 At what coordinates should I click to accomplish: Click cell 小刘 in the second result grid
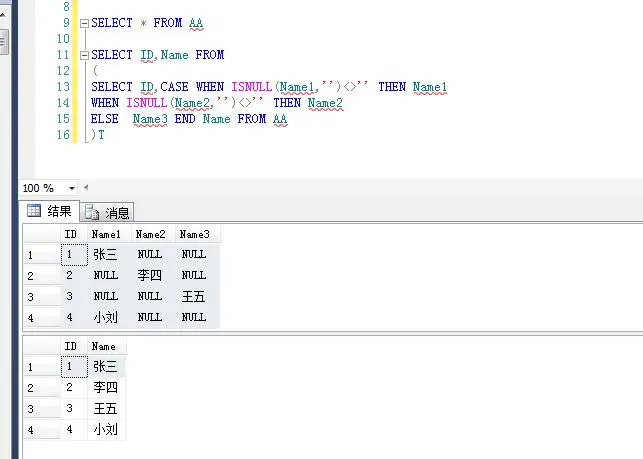pyautogui.click(x=107, y=429)
